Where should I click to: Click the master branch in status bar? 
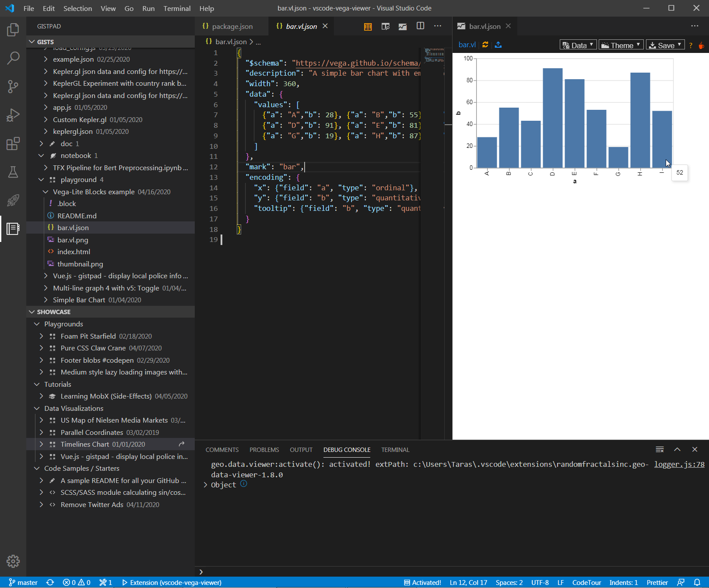click(23, 582)
